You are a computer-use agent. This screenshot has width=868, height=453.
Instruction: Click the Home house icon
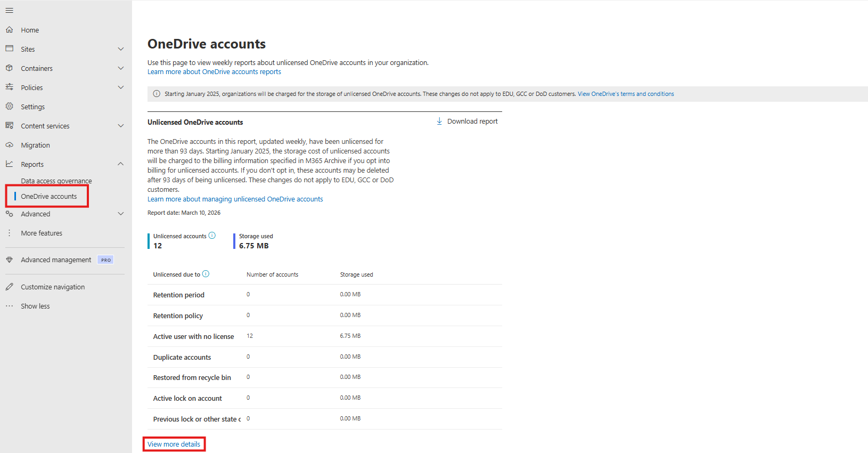[10, 30]
